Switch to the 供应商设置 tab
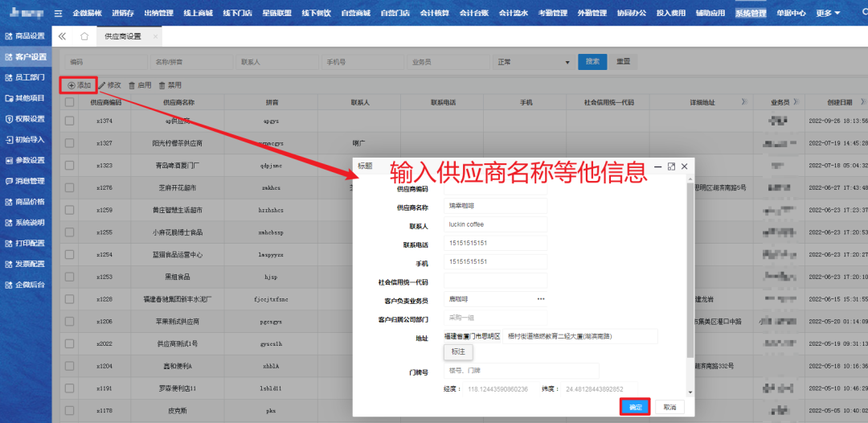Screen dimensions: 868x423 122,37
